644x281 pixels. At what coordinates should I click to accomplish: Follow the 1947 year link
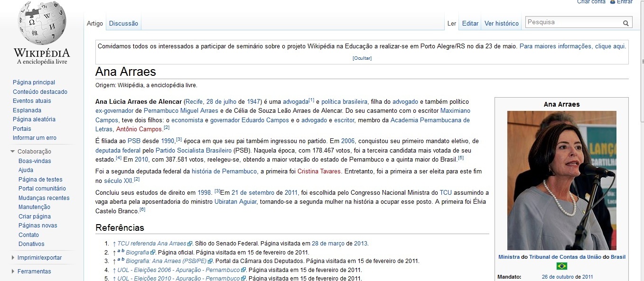pos(254,102)
